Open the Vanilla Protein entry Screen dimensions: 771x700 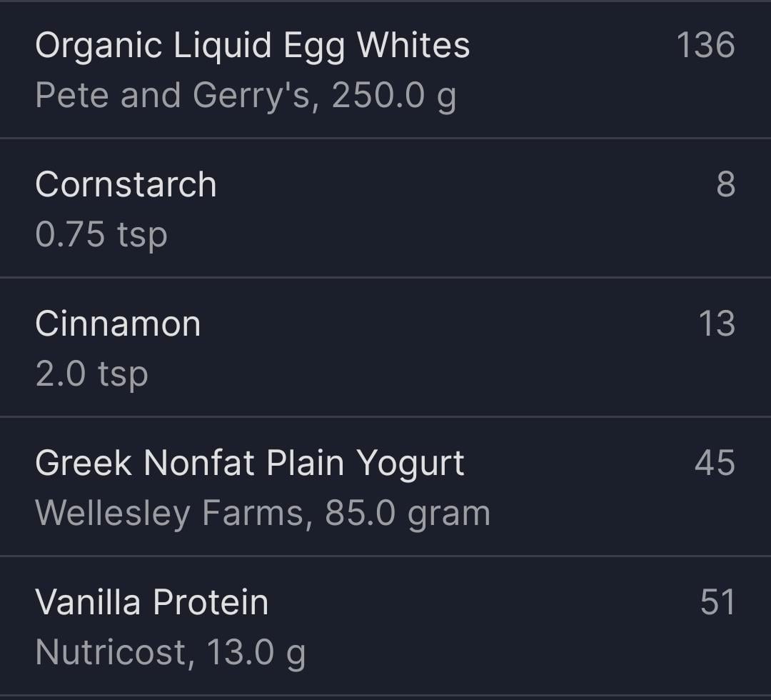point(152,602)
